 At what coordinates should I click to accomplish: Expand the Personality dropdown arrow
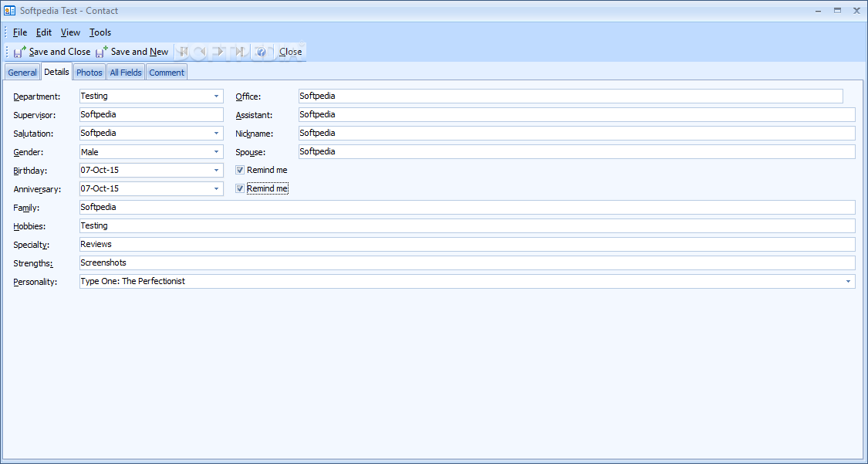pyautogui.click(x=848, y=282)
